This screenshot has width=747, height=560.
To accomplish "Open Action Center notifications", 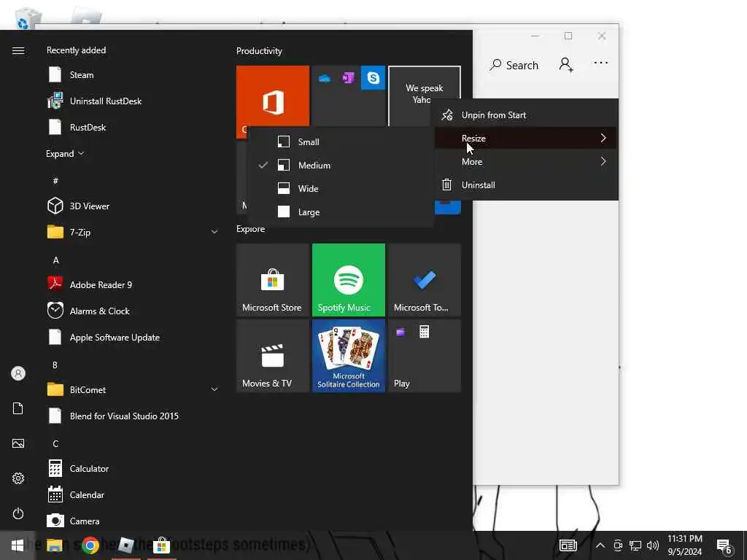I will (x=724, y=546).
